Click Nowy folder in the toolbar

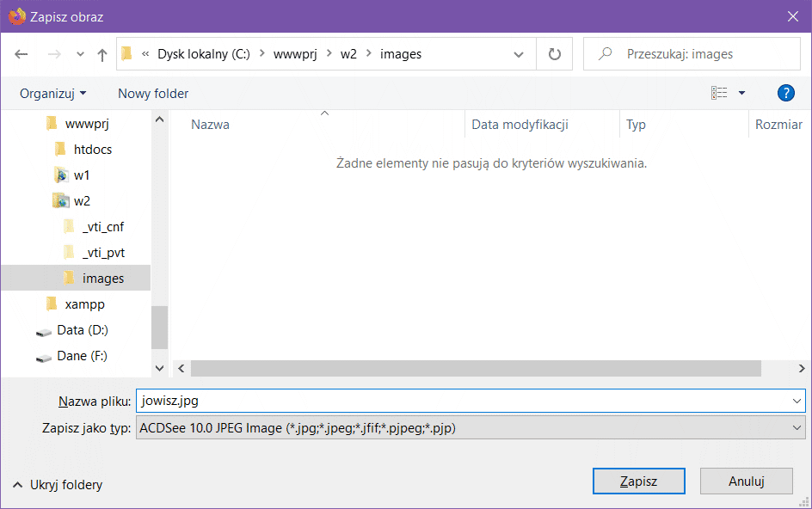pyautogui.click(x=153, y=93)
